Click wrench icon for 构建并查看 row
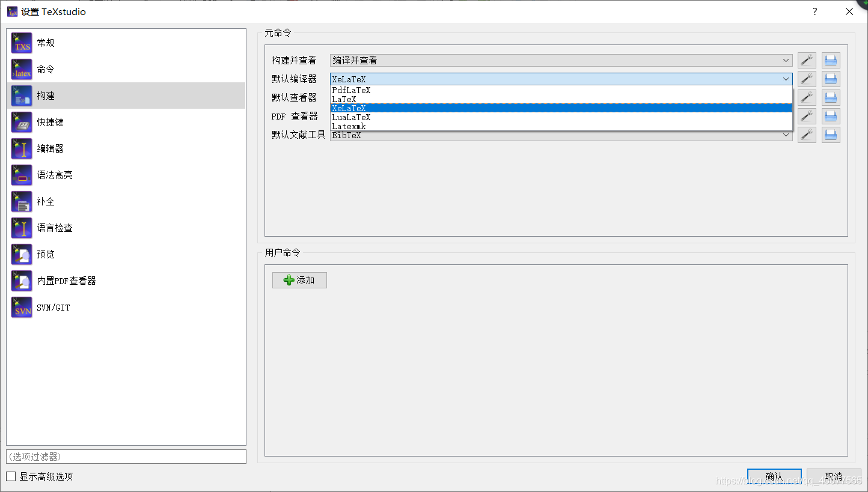The image size is (868, 492). pyautogui.click(x=807, y=60)
